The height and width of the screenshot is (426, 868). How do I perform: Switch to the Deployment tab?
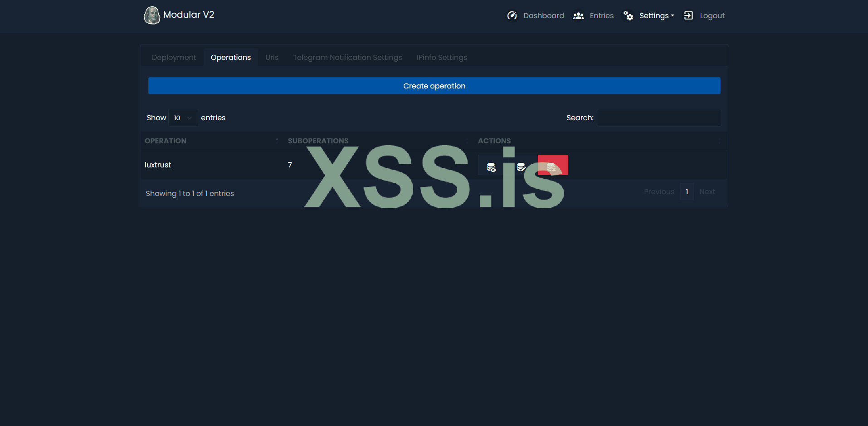[x=174, y=58]
